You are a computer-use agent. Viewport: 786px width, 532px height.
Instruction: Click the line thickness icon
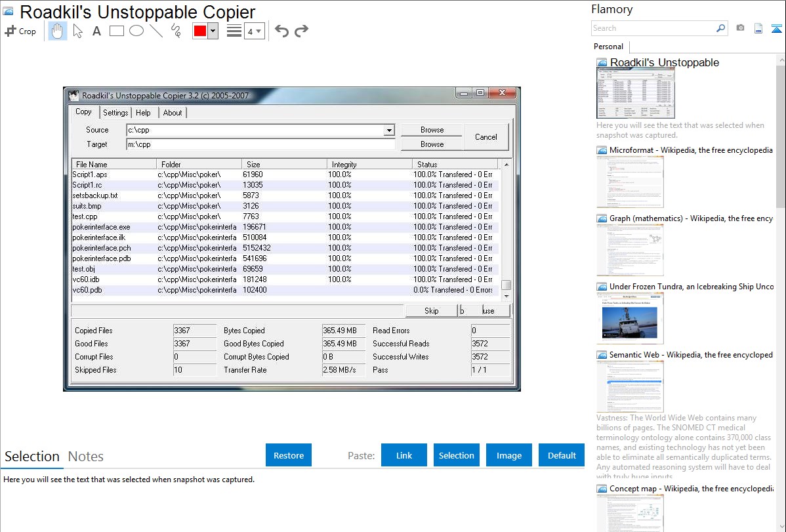(x=234, y=31)
